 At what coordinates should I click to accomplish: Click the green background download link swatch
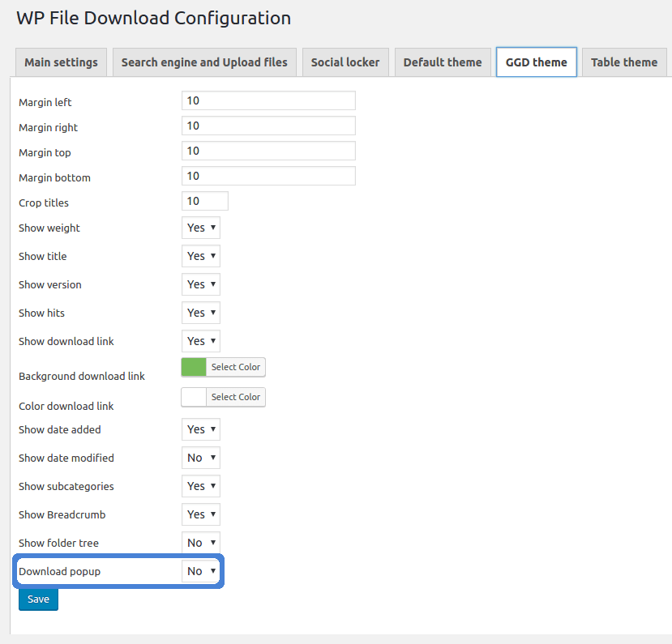click(194, 367)
